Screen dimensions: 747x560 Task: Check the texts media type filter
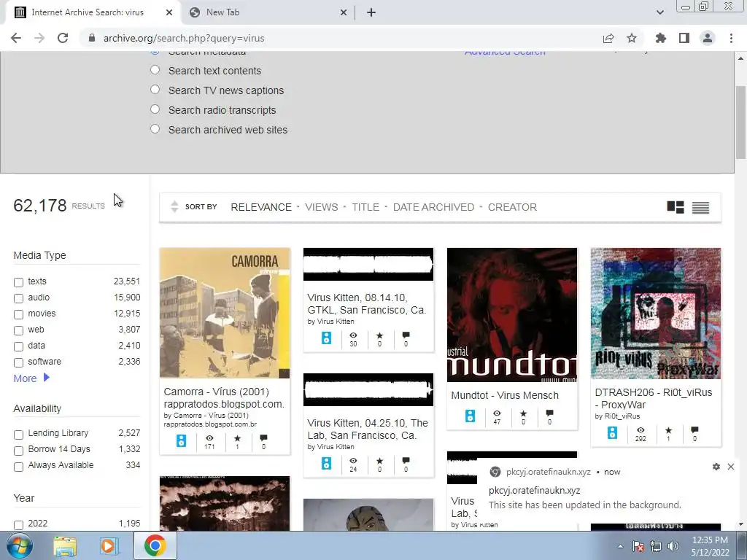(18, 282)
